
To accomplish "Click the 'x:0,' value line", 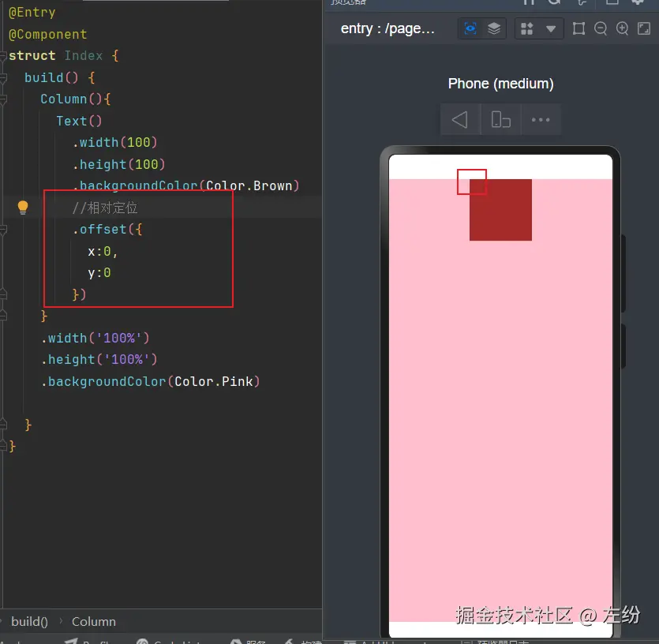I will click(x=103, y=252).
